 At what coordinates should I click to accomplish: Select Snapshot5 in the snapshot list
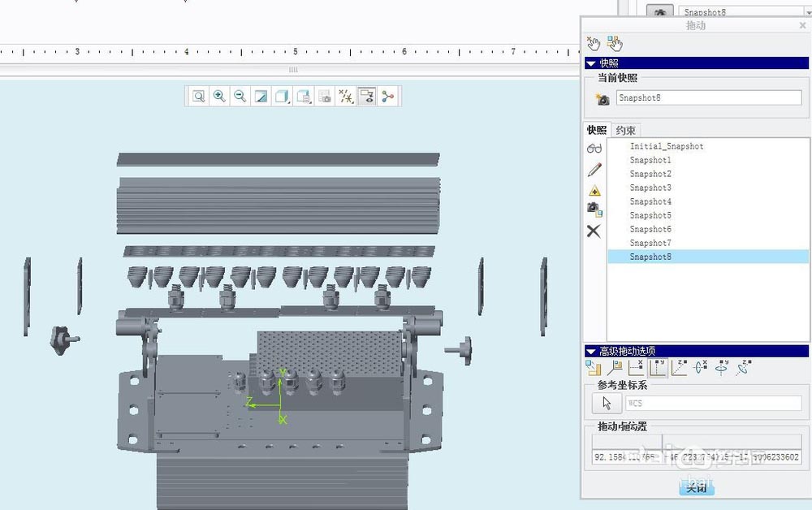[x=650, y=215]
